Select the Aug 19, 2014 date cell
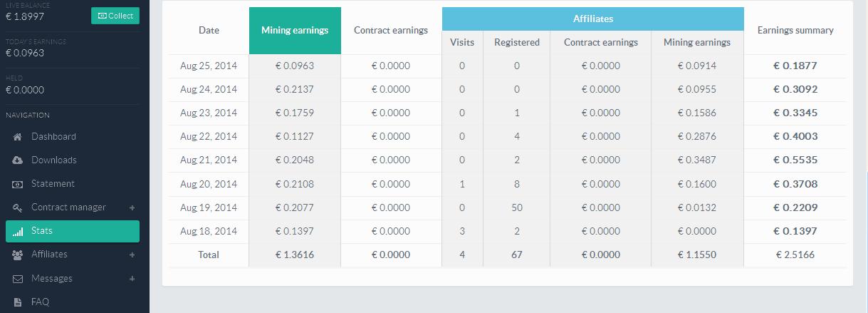Viewport: 868px width, 313px height. click(x=209, y=207)
